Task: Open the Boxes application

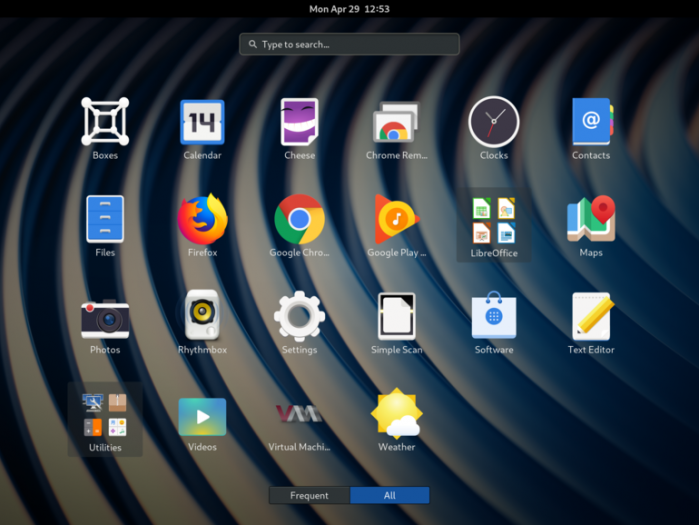Action: click(x=105, y=122)
